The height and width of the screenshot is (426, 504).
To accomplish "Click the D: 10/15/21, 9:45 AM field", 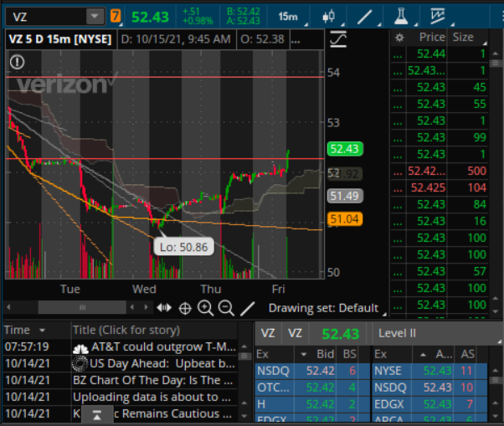I will 176,39.
